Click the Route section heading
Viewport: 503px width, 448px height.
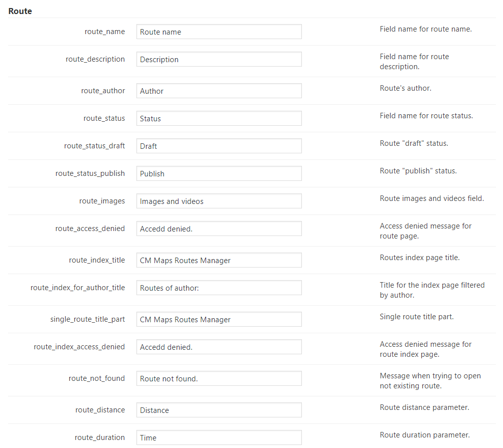pyautogui.click(x=20, y=11)
